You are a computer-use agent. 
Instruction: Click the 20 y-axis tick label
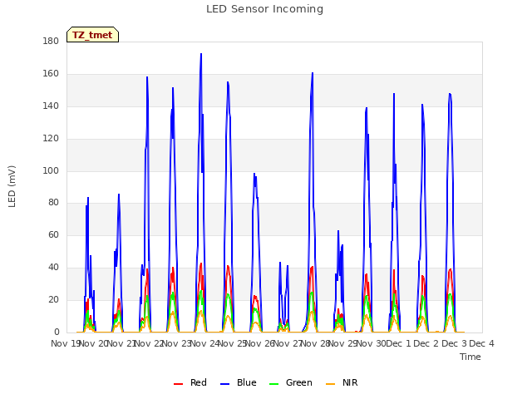[53, 299]
